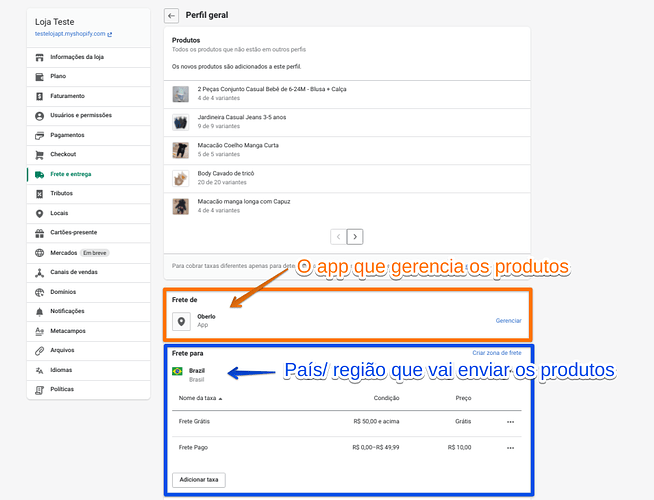Screen dimensions: 654x500
Task: Click thumbnail of Macacão Coelho Manga Curta
Action: click(181, 150)
